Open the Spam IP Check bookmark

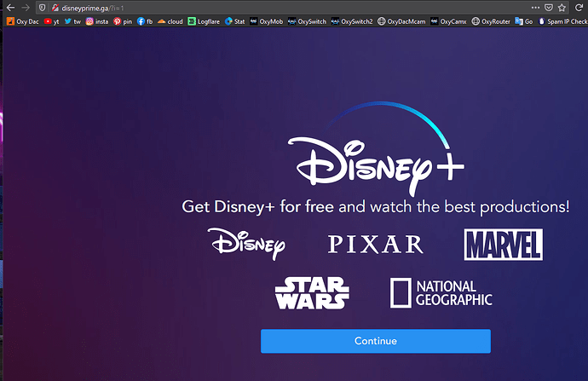(562, 21)
